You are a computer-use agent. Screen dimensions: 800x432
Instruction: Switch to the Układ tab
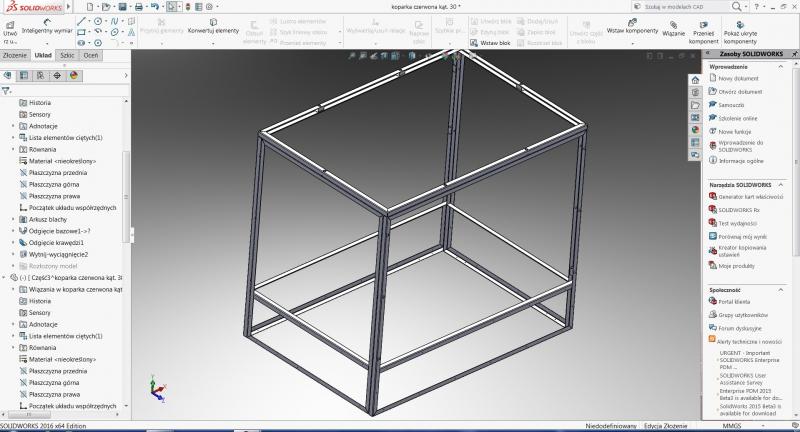pos(43,56)
